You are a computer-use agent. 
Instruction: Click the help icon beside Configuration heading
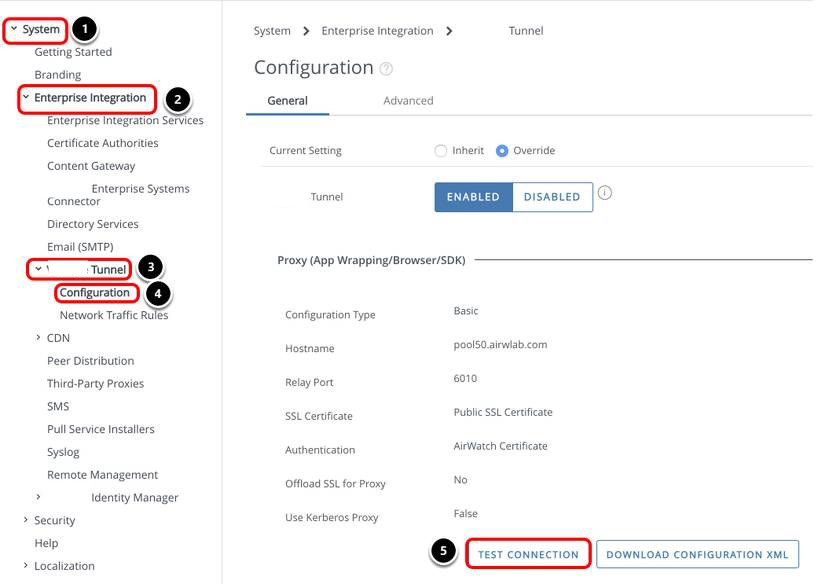387,69
